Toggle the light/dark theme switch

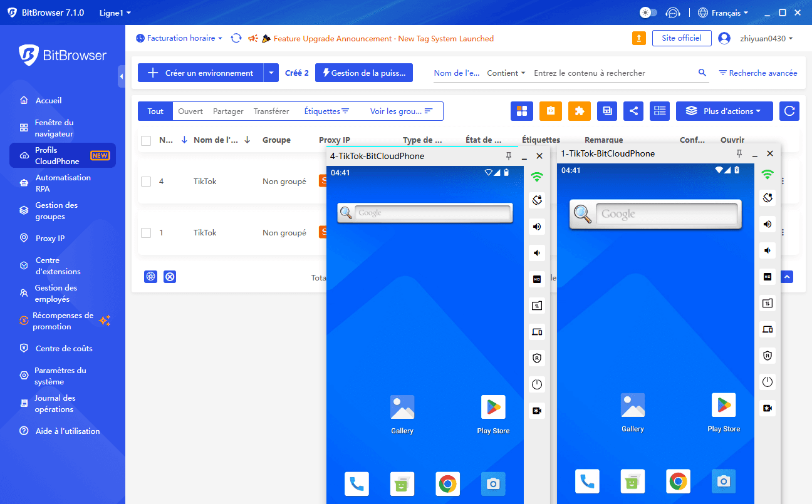click(648, 13)
